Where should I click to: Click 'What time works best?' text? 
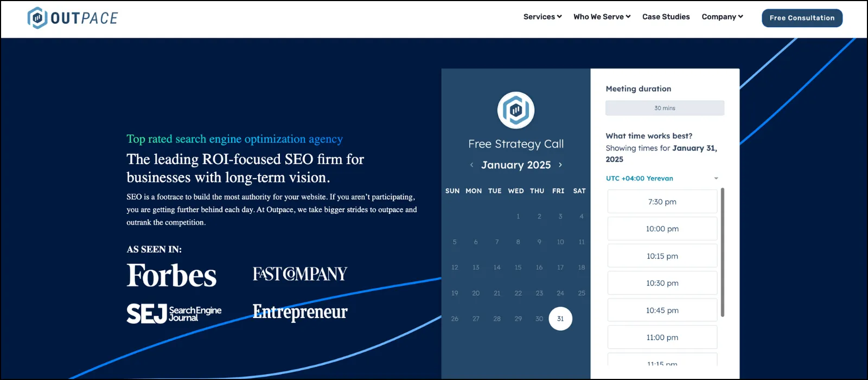649,136
